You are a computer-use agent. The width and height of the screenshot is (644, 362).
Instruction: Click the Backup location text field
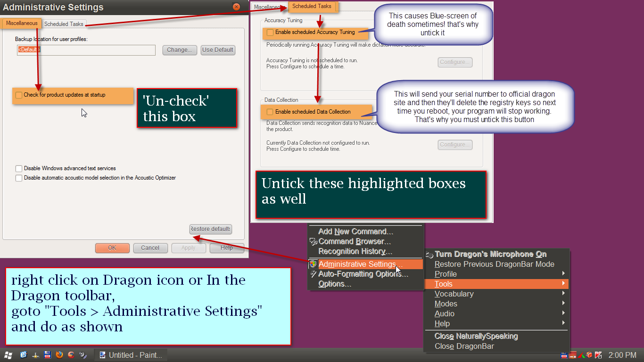(x=86, y=49)
